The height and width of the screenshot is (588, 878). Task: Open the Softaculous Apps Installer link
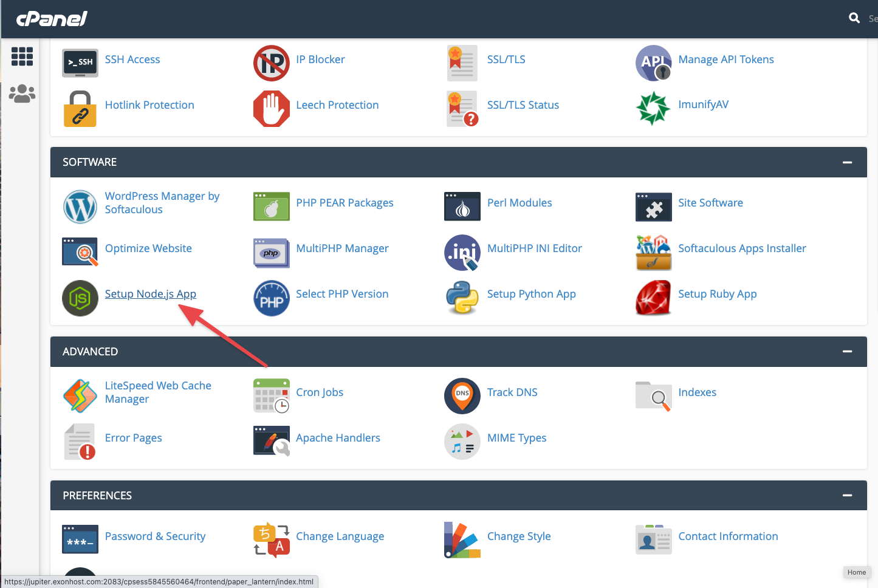[x=743, y=248]
